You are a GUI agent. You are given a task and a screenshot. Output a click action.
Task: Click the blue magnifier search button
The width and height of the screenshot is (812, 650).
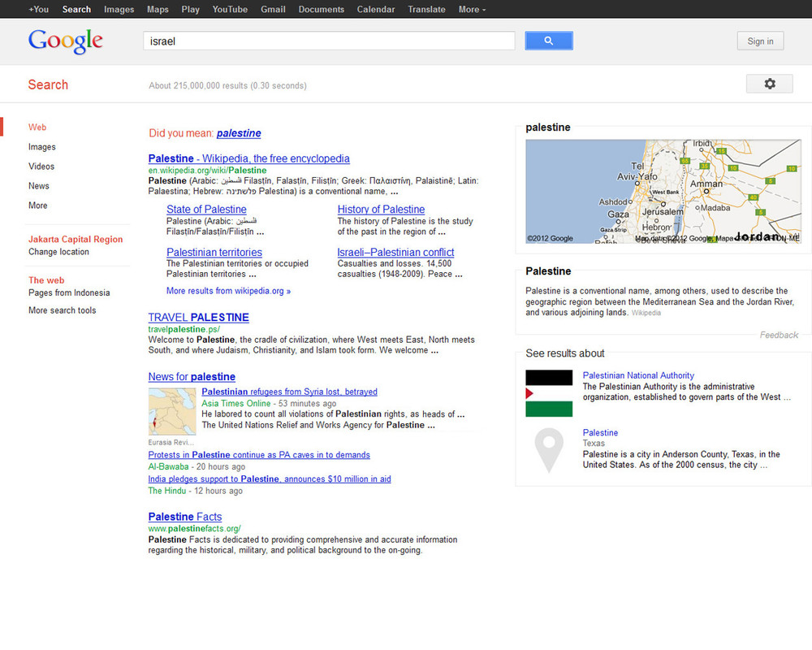(548, 41)
